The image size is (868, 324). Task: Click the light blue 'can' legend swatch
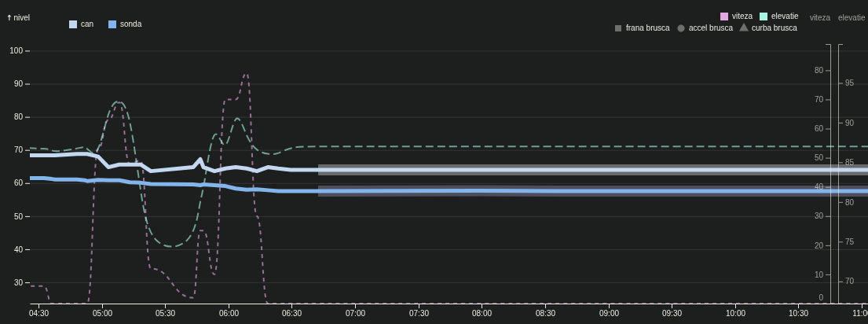pos(73,24)
